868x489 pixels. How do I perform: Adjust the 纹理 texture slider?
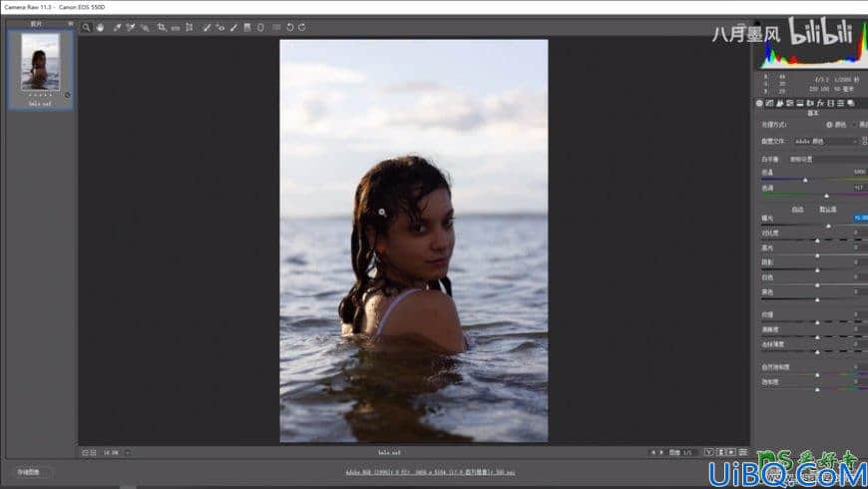pyautogui.click(x=818, y=322)
